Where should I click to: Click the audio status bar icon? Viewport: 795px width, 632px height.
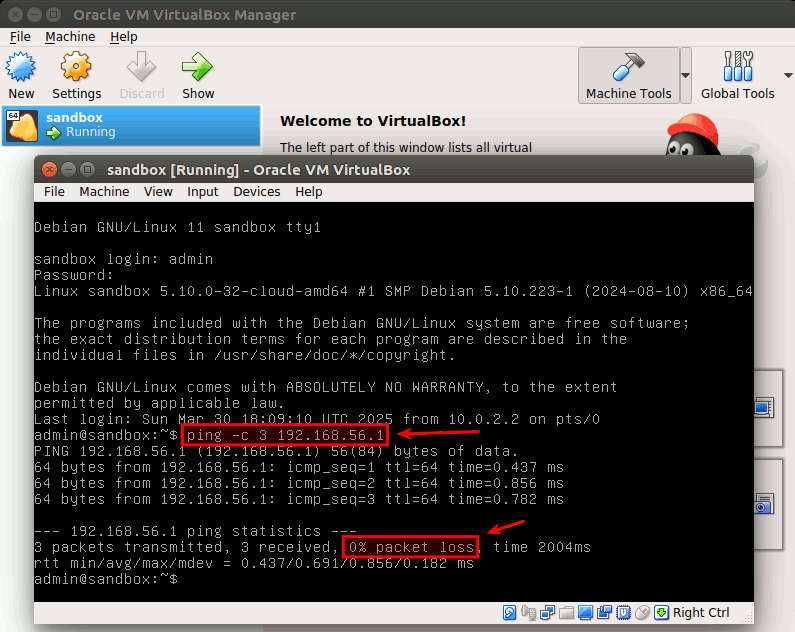(528, 613)
